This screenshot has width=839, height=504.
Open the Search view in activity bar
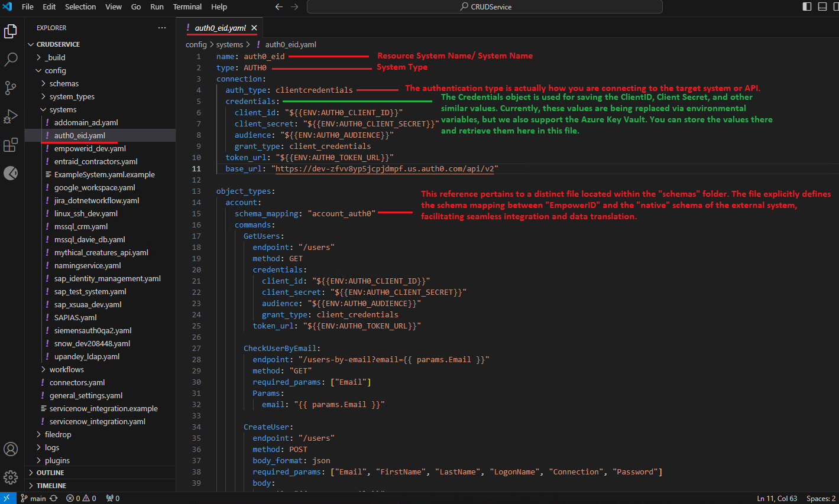[11, 59]
